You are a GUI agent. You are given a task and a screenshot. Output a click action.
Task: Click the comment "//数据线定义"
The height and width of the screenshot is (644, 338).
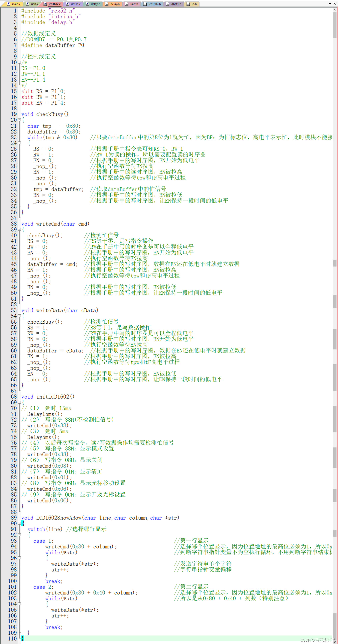point(39,34)
